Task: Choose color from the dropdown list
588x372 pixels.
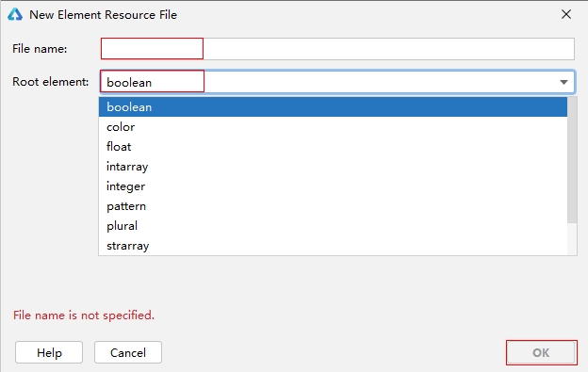Action: 333,127
